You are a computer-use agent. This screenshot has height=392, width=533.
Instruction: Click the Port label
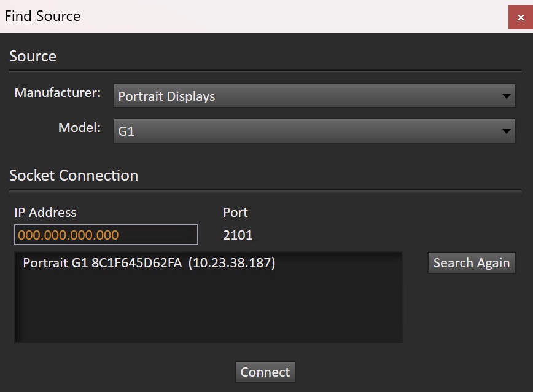coord(235,213)
